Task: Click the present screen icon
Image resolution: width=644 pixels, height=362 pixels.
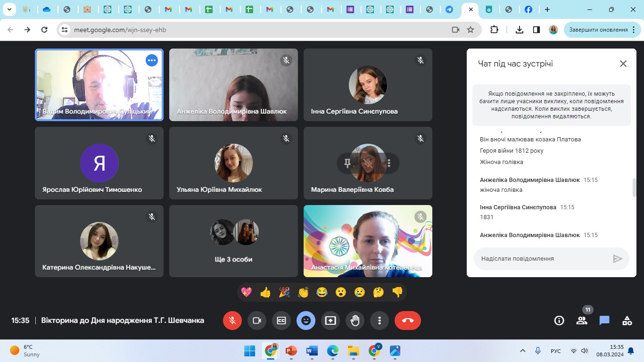Action: point(330,321)
